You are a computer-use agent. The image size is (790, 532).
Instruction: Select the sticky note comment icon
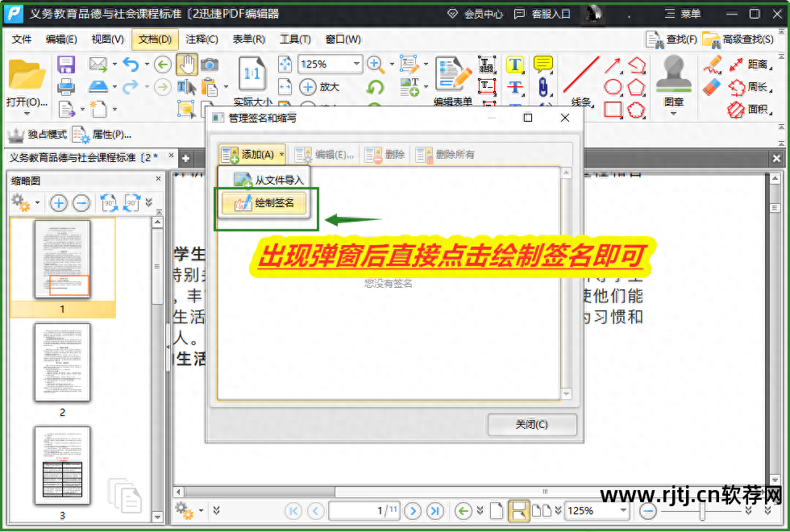pos(543,64)
